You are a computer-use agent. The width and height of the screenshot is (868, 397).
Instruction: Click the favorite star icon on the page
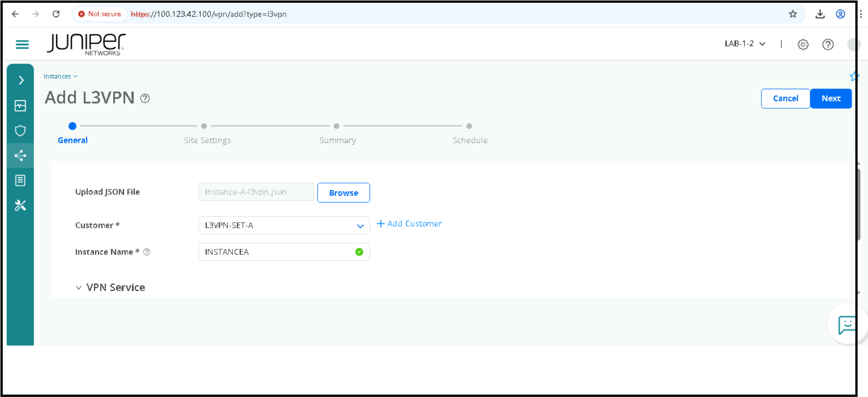pos(854,77)
